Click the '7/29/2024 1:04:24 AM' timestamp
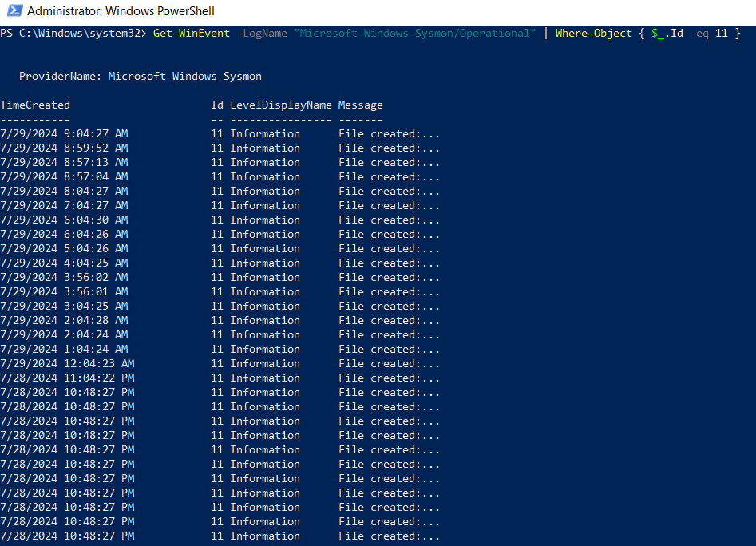Viewport: 756px width, 546px height. click(x=64, y=350)
